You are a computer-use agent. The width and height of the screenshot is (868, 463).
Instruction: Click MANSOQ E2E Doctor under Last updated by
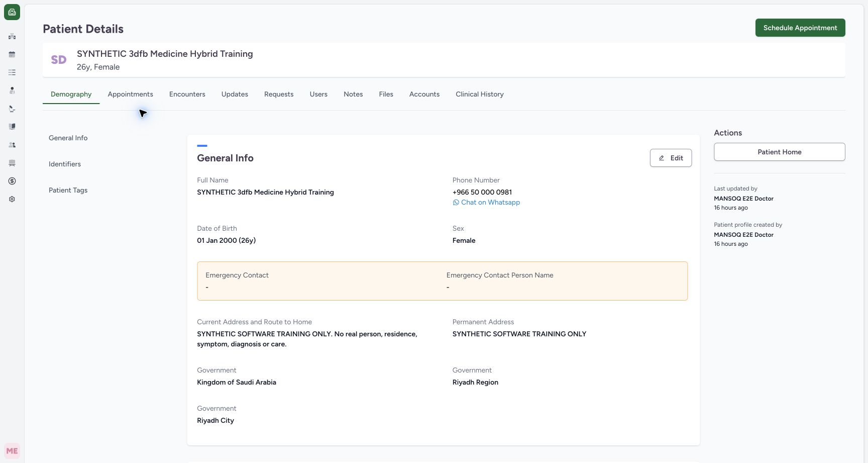(x=744, y=199)
